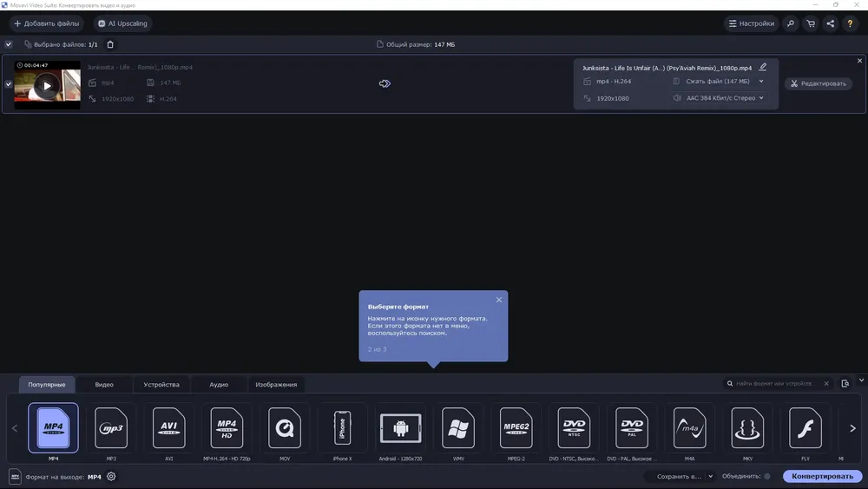Click the pencil icon to rename output file
This screenshot has width=868, height=489.
pos(763,67)
